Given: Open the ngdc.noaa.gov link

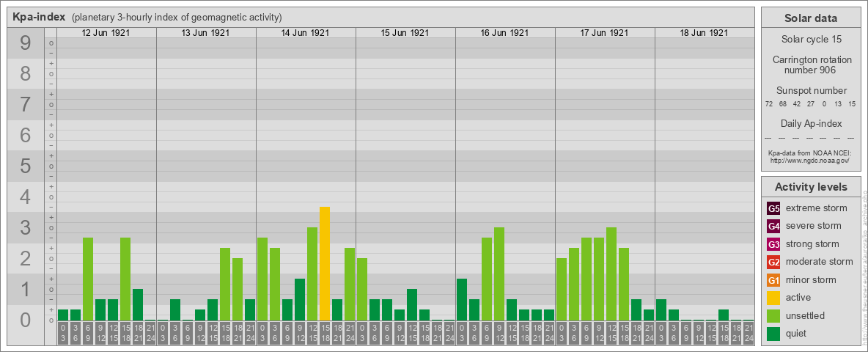Looking at the screenshot, I should (x=811, y=160).
